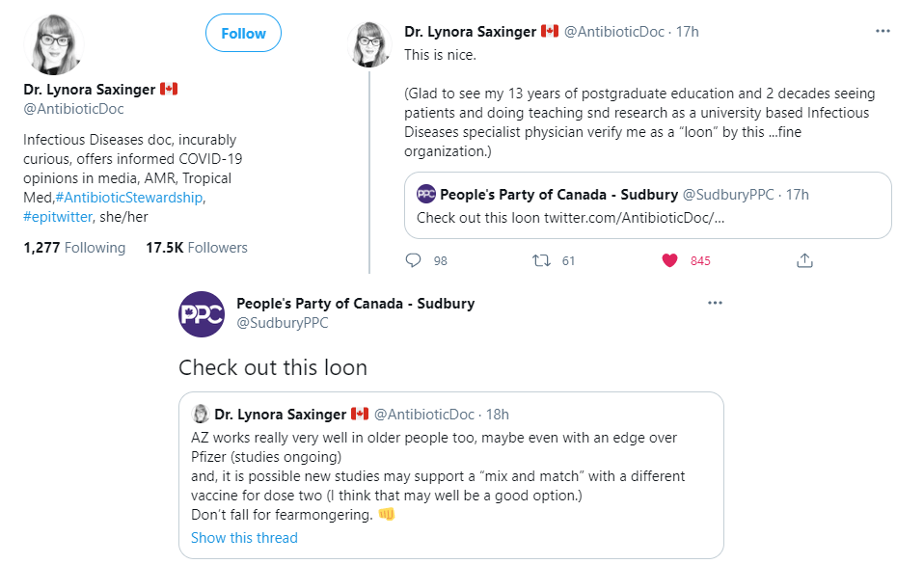Screen dimensions: 924x564
Task: Click the share icon under the tweet
Action: click(x=804, y=260)
